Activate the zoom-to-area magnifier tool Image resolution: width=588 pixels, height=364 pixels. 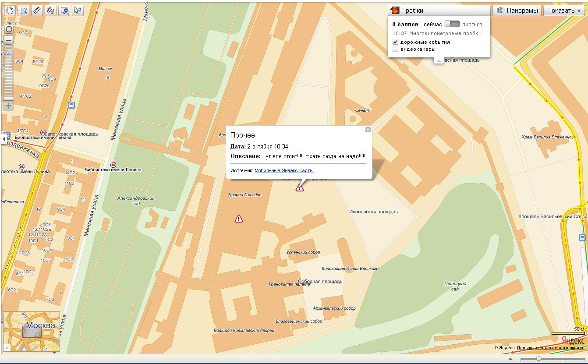click(x=23, y=11)
